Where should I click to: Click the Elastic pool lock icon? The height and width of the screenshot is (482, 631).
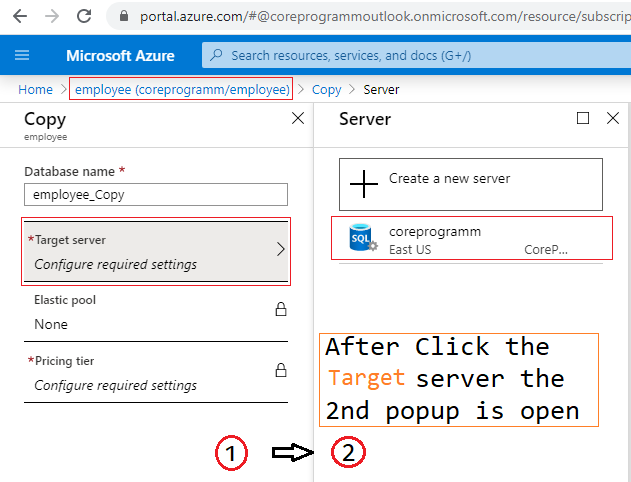tap(281, 309)
